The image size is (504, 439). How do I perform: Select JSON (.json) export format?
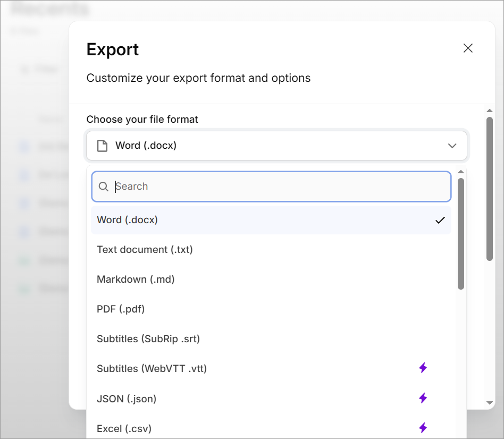coord(271,399)
